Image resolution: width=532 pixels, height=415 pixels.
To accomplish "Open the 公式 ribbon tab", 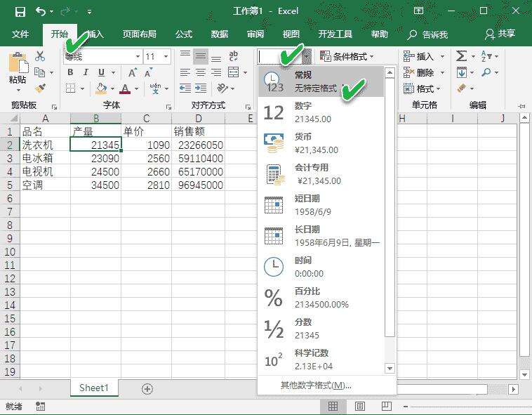I will click(x=184, y=34).
